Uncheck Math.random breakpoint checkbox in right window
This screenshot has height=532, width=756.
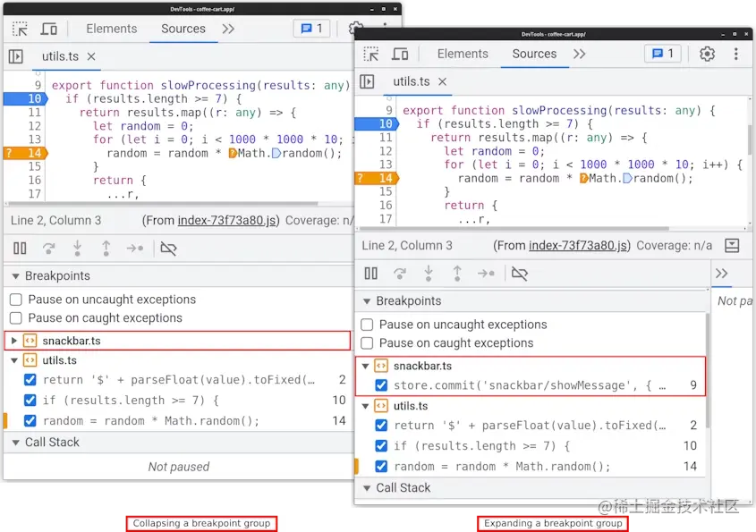(381, 467)
